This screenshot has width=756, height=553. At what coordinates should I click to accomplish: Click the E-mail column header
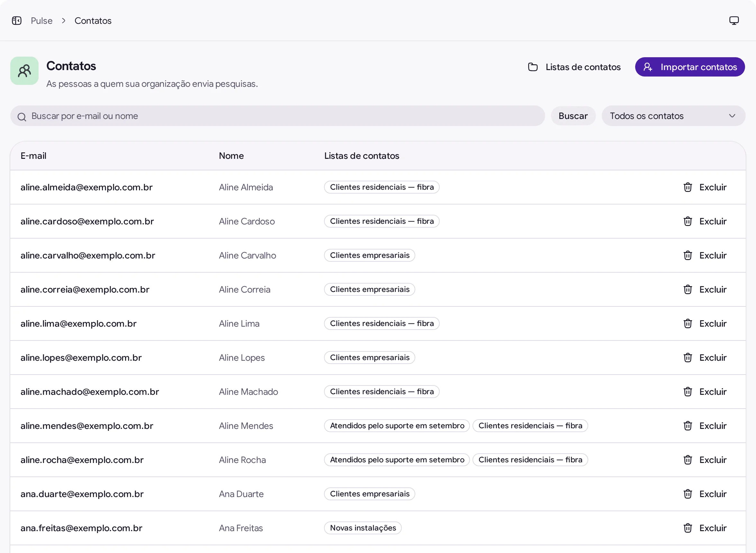tap(33, 156)
